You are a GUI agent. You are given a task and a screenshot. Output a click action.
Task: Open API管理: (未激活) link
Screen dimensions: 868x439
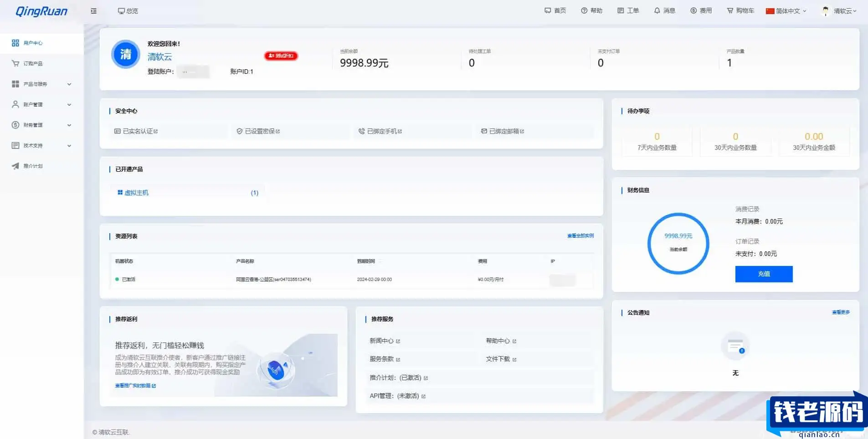[x=397, y=396]
